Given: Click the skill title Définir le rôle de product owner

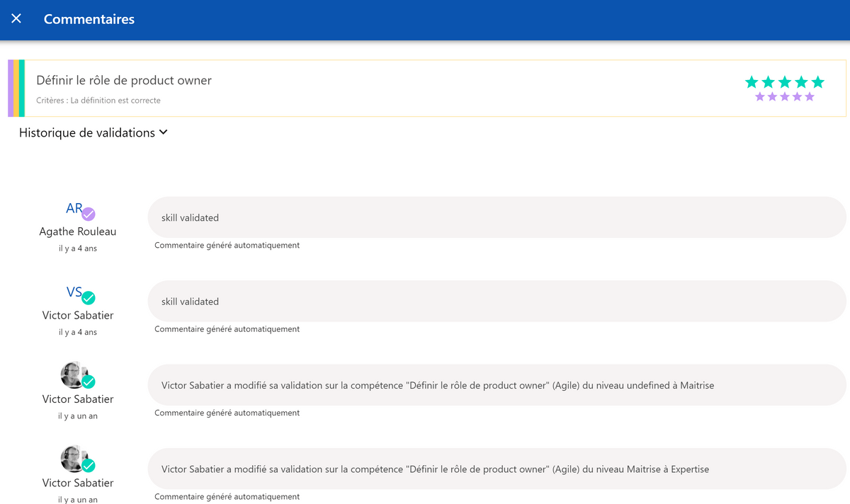Looking at the screenshot, I should 124,81.
